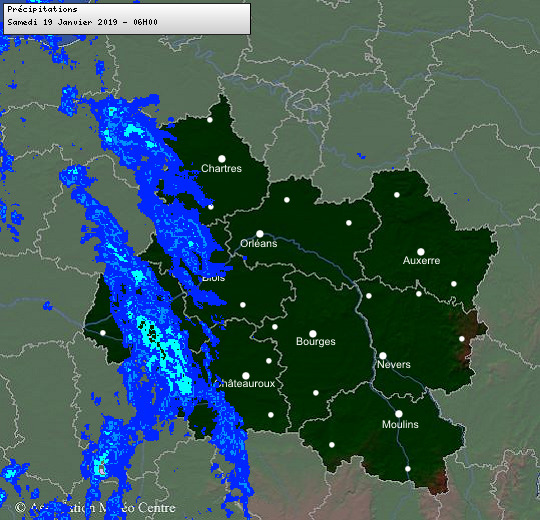
Task: Click the Orléans city label
Action: click(x=259, y=243)
